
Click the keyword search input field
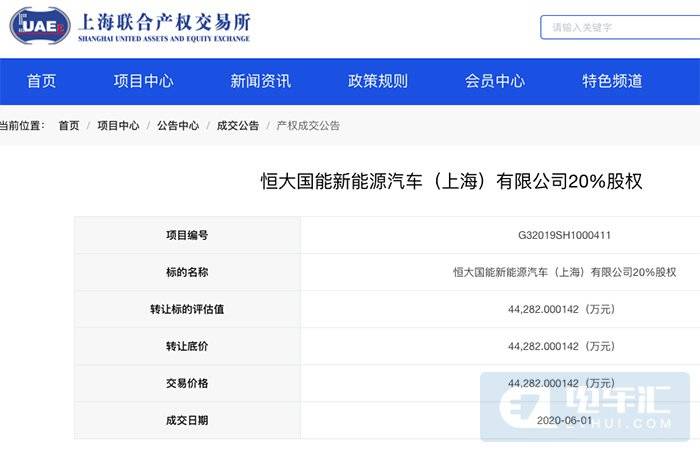620,27
